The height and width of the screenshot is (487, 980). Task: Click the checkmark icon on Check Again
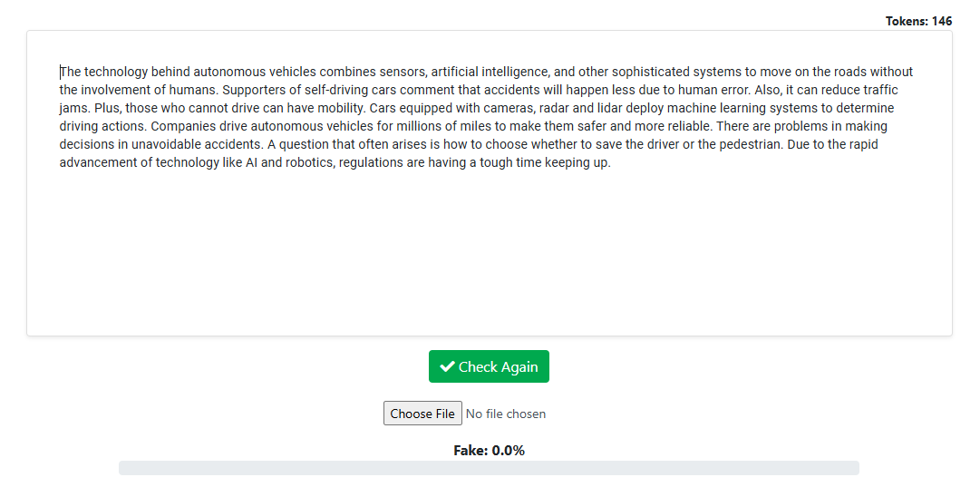coord(447,367)
